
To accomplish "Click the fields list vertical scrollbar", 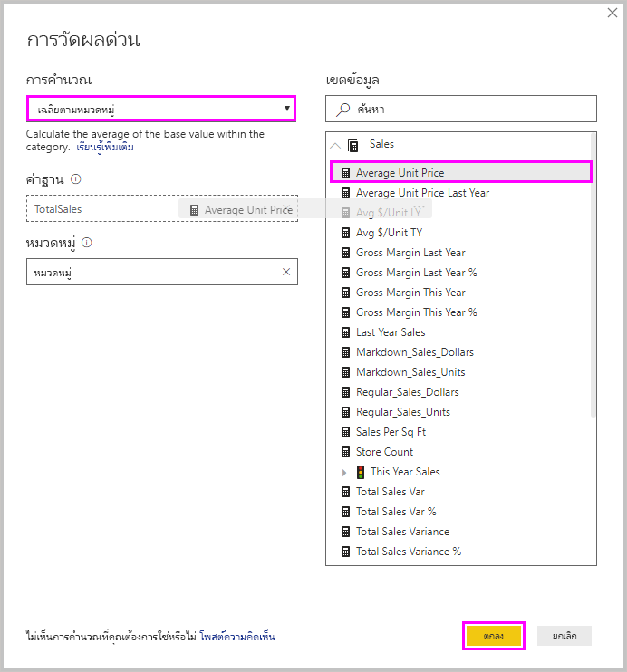I will pyautogui.click(x=593, y=274).
